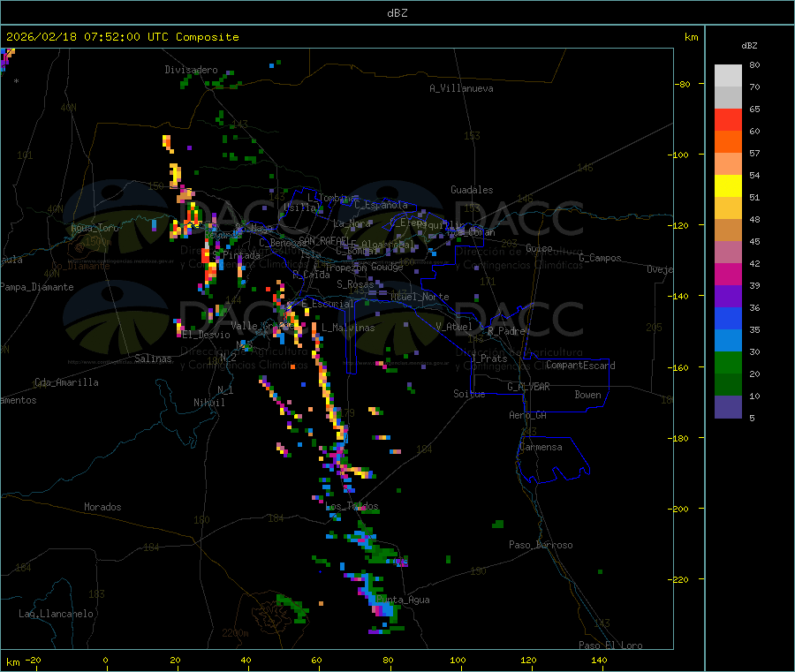Click the S_Rosas location label

tap(355, 284)
